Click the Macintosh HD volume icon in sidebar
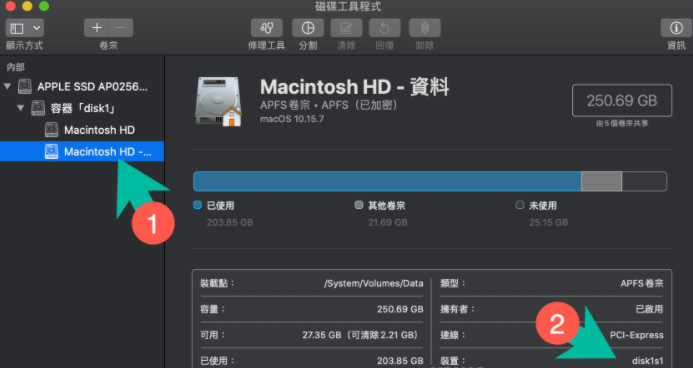 (x=51, y=130)
